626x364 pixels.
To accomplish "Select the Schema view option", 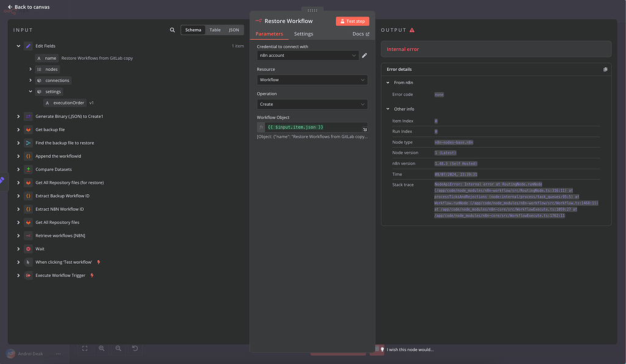I will tap(193, 30).
